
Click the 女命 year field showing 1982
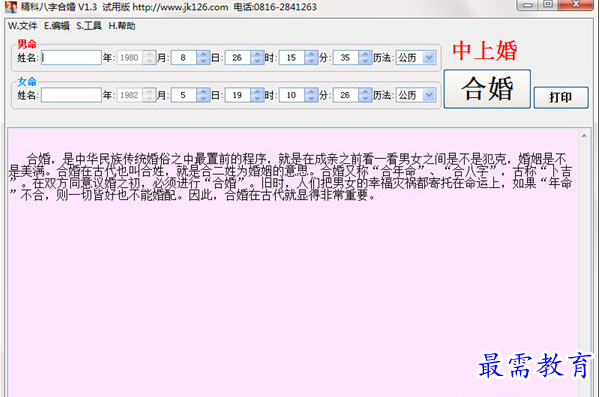pyautogui.click(x=130, y=95)
